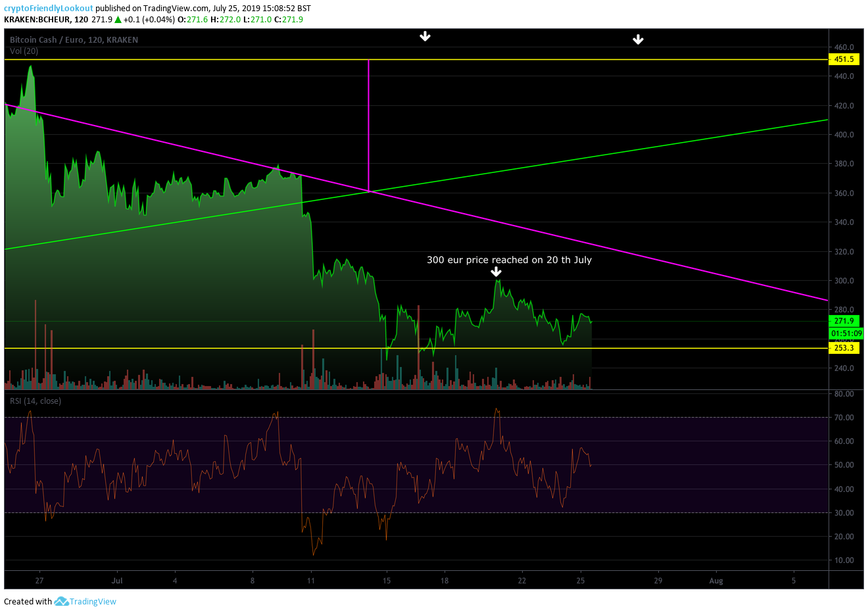Click the 340.0 price axis label

(844, 222)
